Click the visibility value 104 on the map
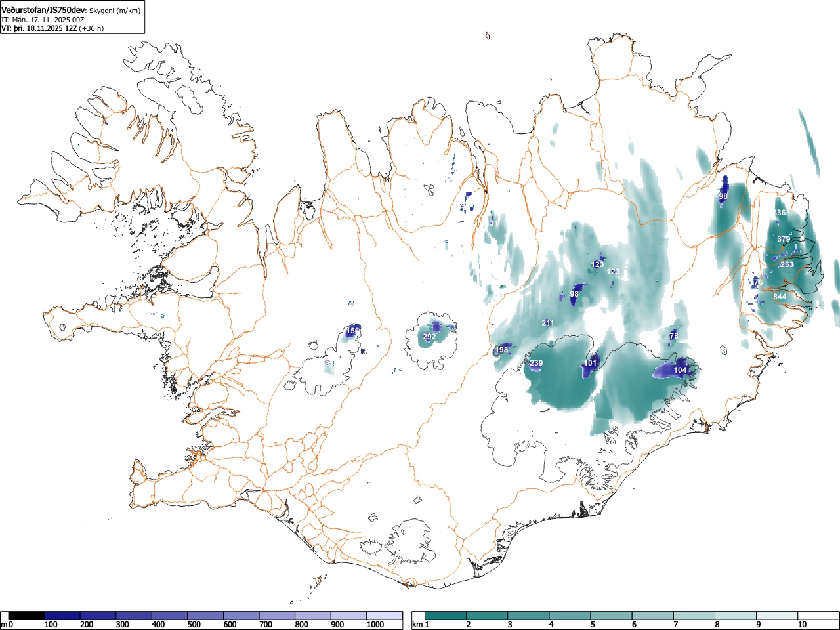The image size is (840, 630). (x=680, y=370)
